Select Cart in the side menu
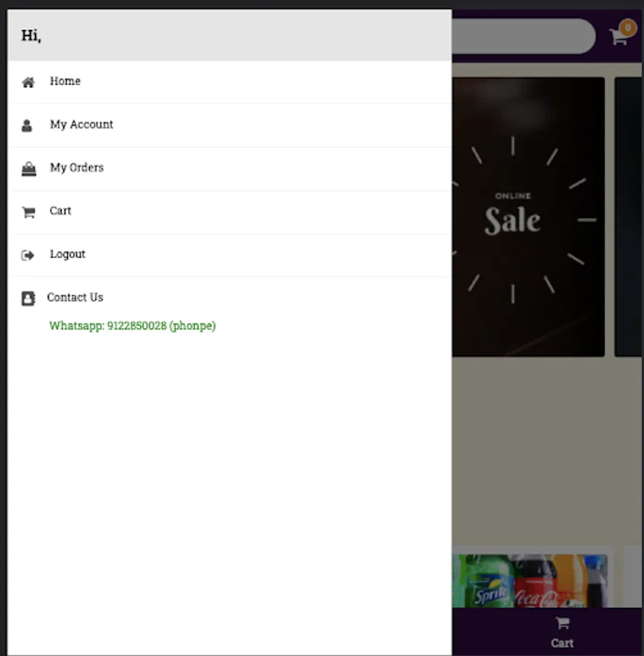This screenshot has height=656, width=644. coord(229,212)
